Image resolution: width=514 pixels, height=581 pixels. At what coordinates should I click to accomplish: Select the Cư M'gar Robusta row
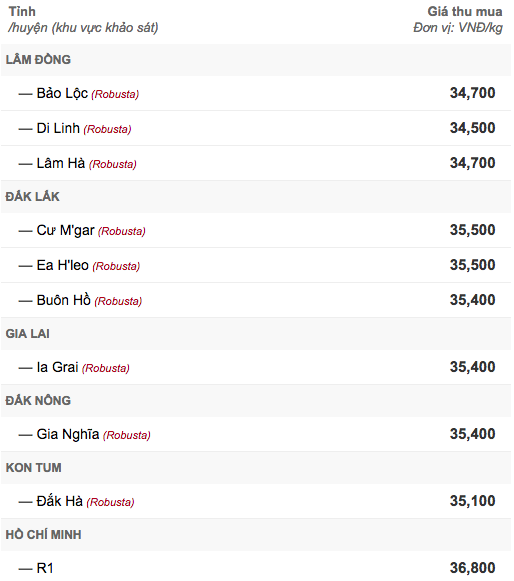point(256,230)
